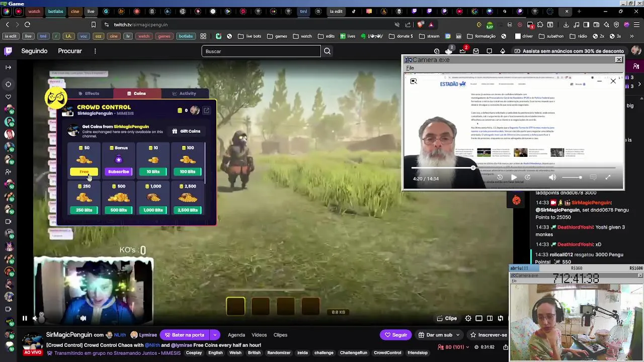Open the Vídeos tab
This screenshot has width=644, height=362.
point(259,335)
